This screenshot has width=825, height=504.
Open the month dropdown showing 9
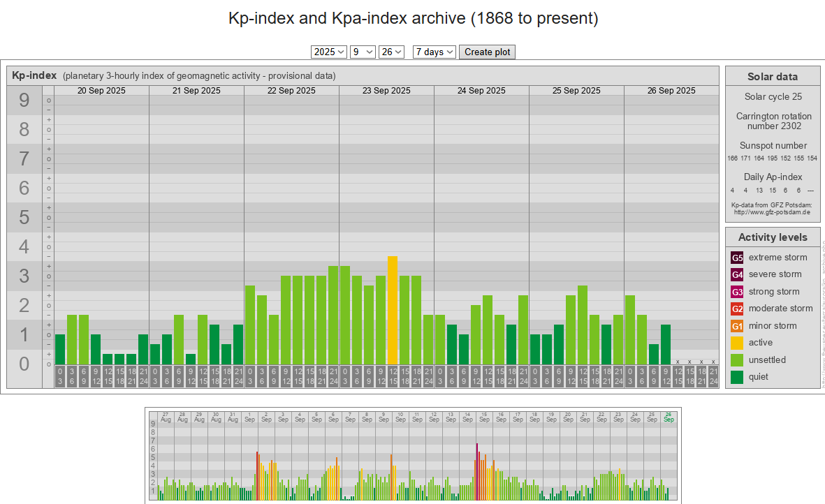pyautogui.click(x=363, y=52)
